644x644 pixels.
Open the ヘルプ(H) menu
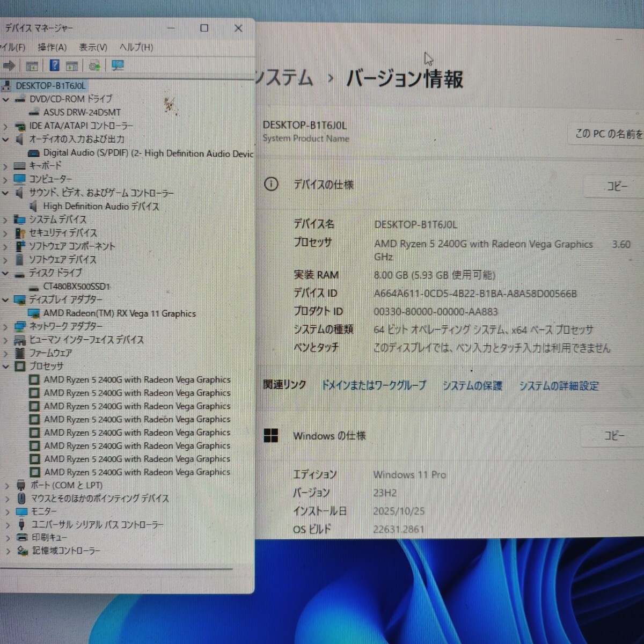(x=136, y=47)
